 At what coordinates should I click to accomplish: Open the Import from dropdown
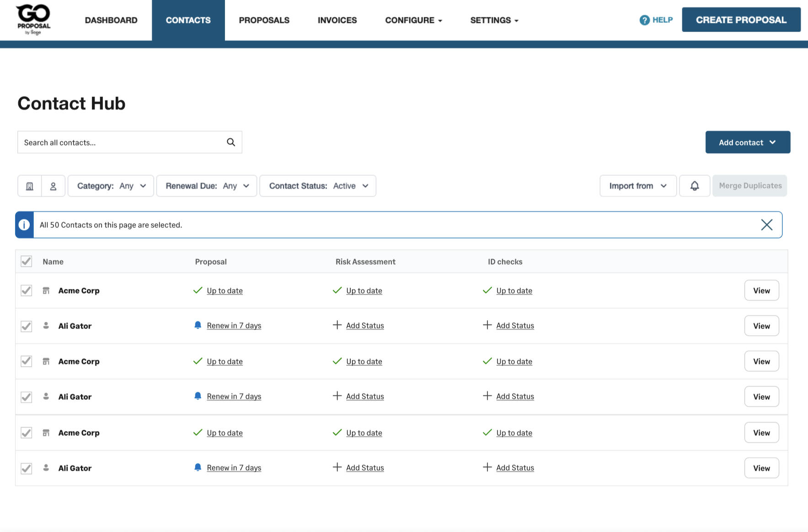[x=637, y=186]
